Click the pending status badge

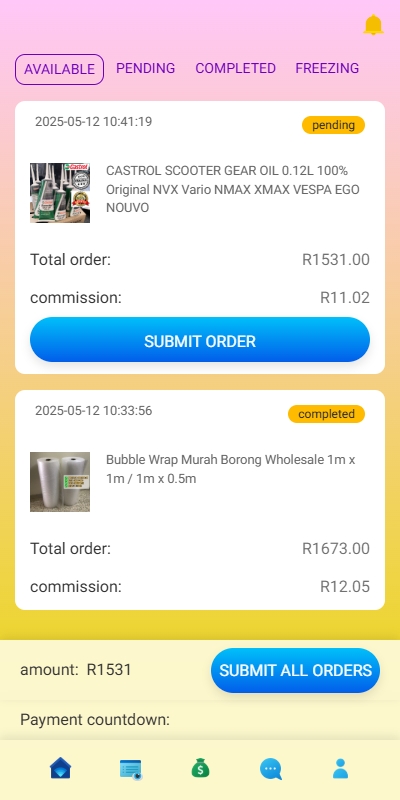point(333,125)
